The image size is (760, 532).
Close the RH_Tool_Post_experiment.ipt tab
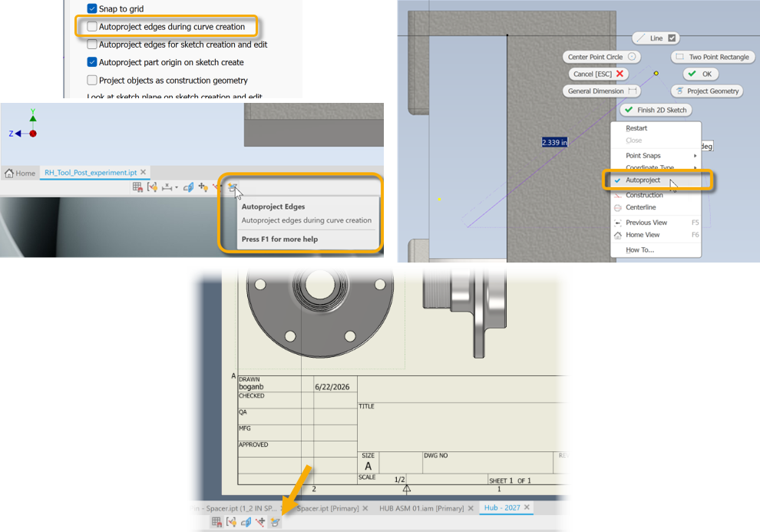143,172
